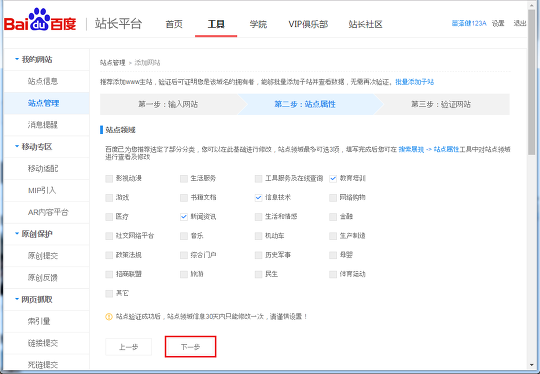Check the 机动车 checkbox
Screen dimensions: 540x374
pos(259,236)
